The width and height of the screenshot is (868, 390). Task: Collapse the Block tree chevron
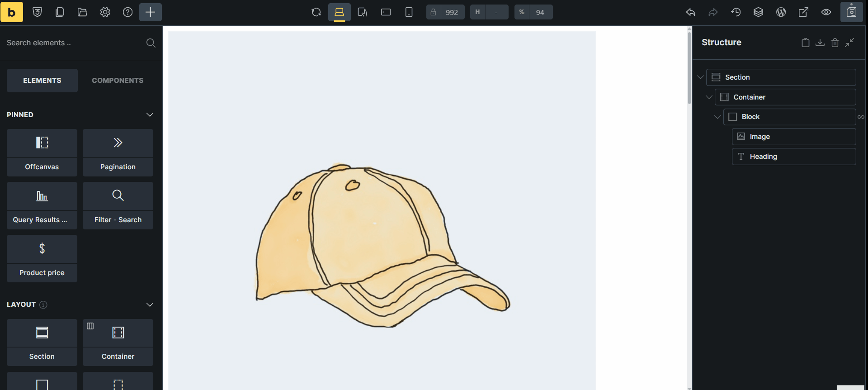pyautogui.click(x=717, y=117)
